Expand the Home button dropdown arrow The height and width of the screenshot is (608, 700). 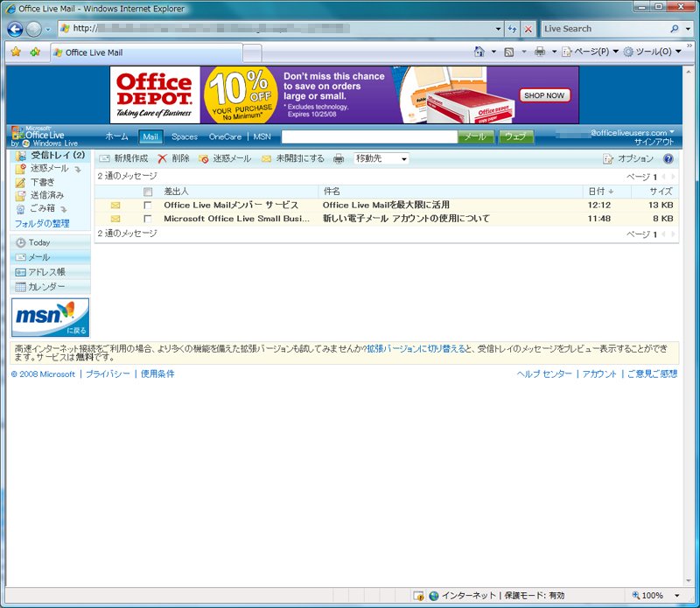coord(493,52)
